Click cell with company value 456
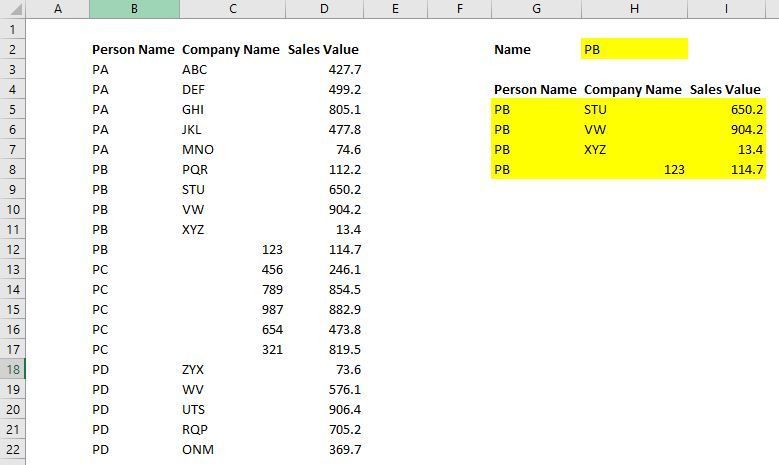 (x=233, y=270)
